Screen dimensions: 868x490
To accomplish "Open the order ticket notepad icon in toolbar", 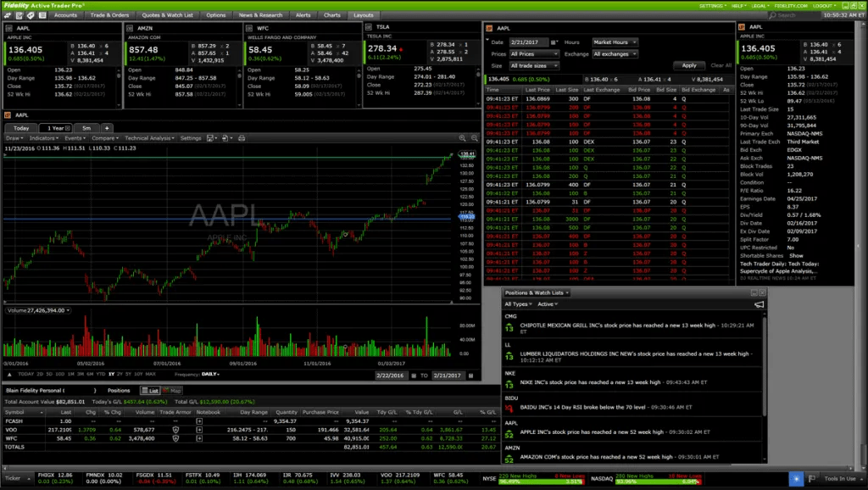I will (19, 15).
